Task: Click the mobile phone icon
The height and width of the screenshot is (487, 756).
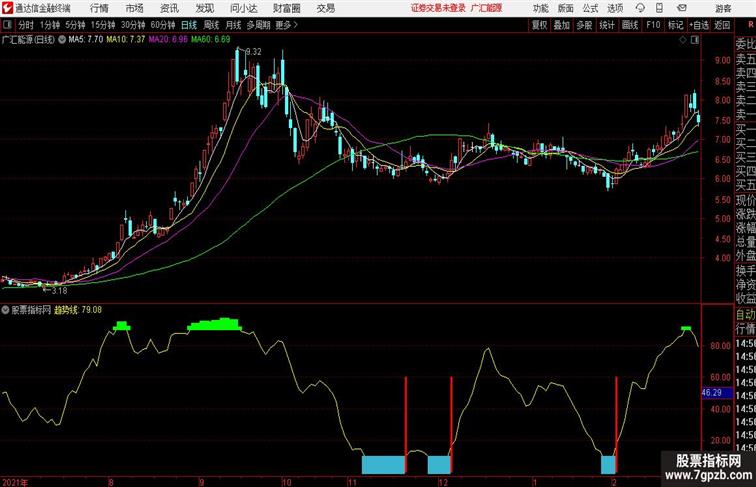Action: [659, 8]
